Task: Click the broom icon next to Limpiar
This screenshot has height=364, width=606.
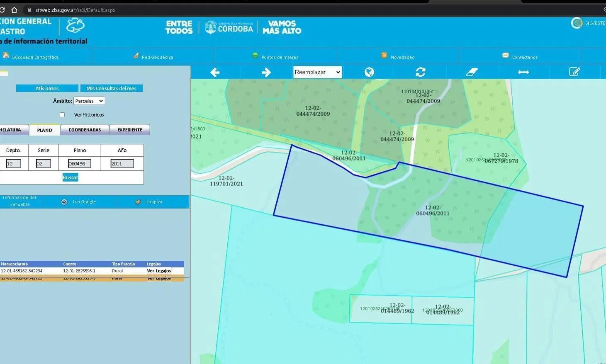Action: tap(138, 202)
